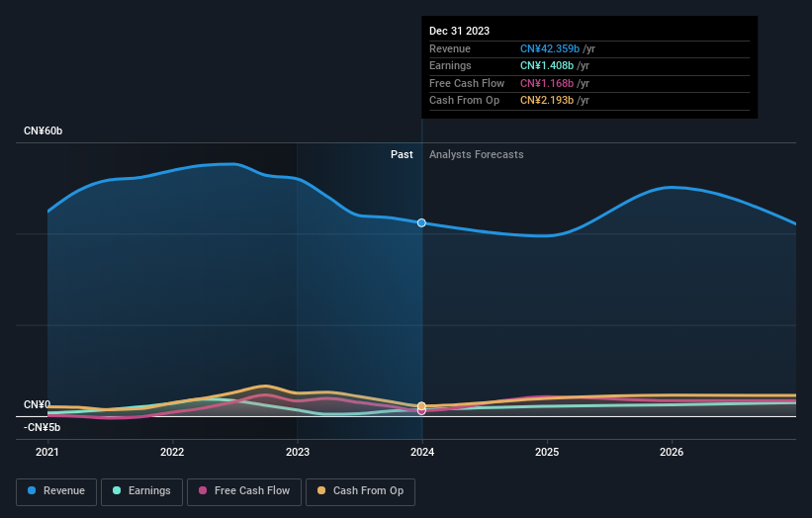Click the tooltip Cash From Op row label

[x=465, y=101]
